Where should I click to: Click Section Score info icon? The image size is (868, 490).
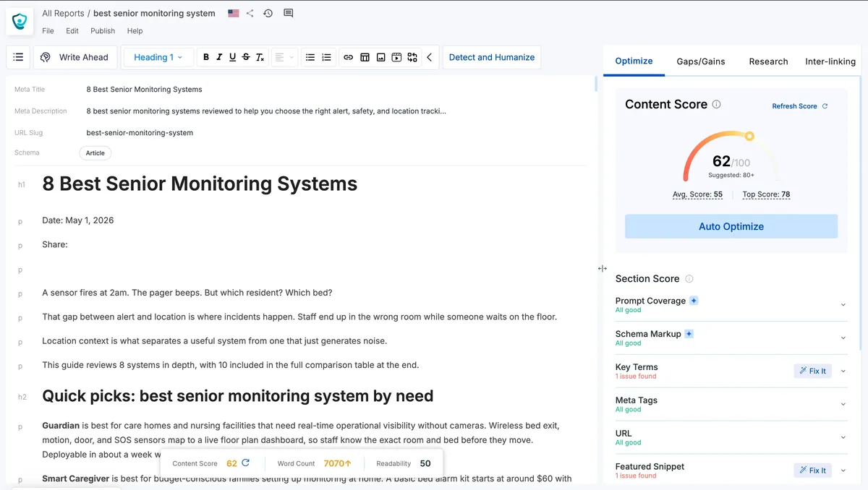689,278
